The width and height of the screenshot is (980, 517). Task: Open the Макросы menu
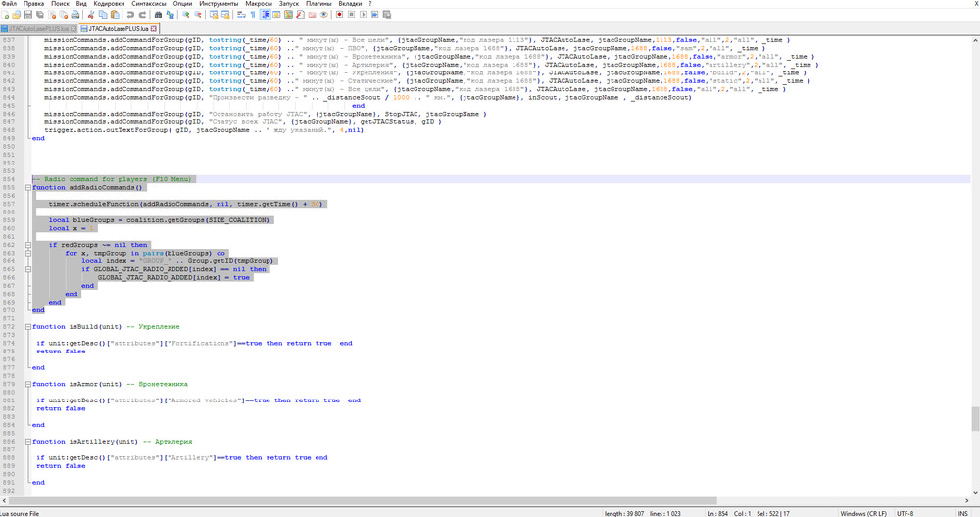(259, 3)
